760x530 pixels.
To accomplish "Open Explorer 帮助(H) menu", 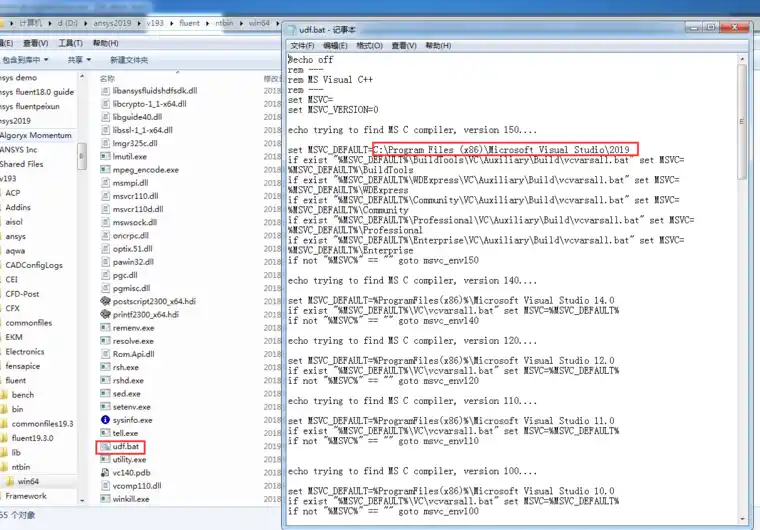I will 106,43.
